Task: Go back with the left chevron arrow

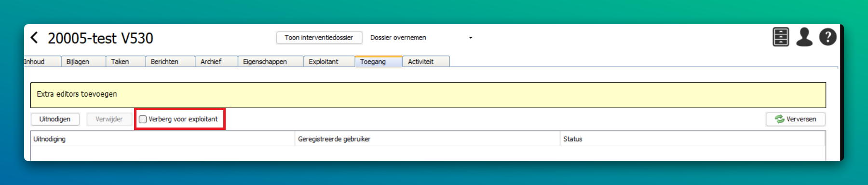Action: click(x=34, y=38)
